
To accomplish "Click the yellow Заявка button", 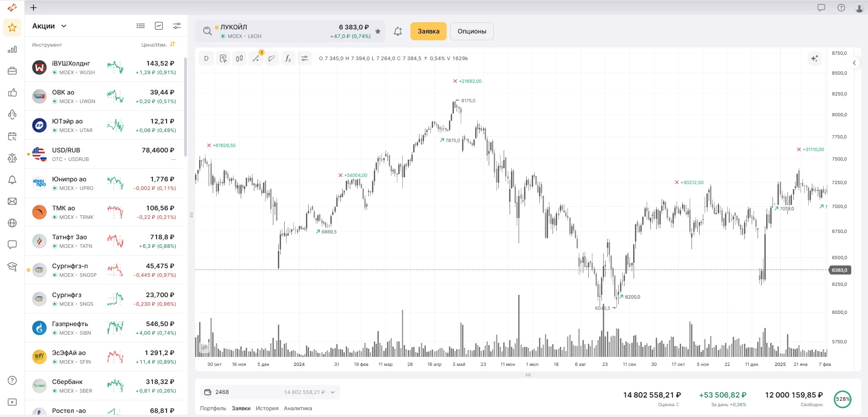I will [x=428, y=31].
